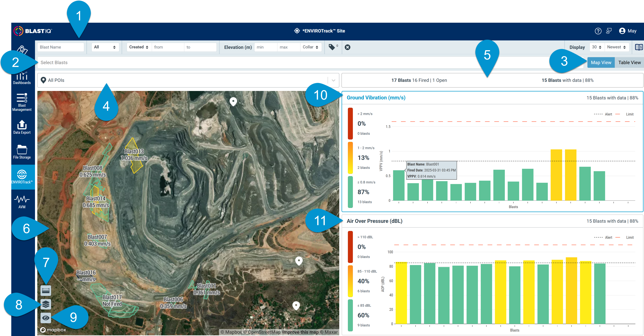Click the to date field

[200, 47]
